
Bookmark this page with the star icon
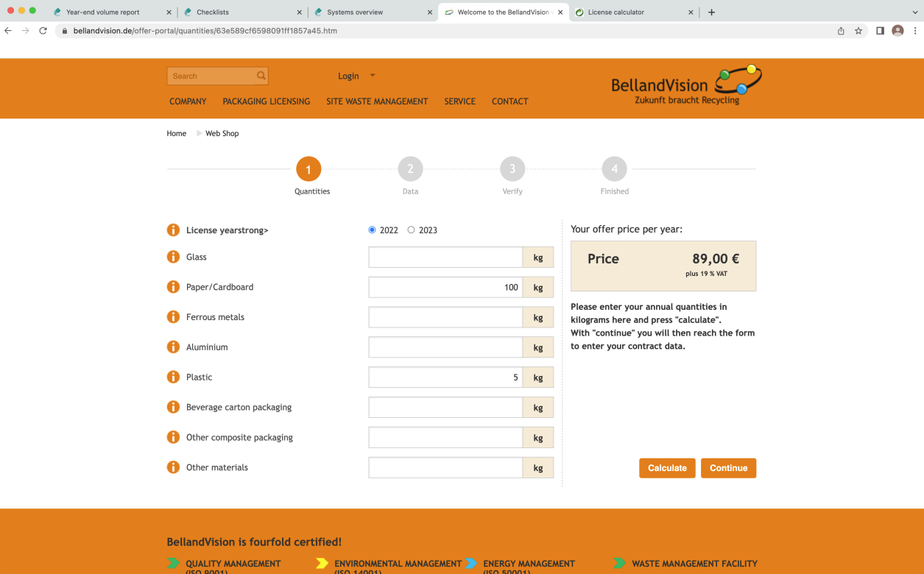point(858,31)
